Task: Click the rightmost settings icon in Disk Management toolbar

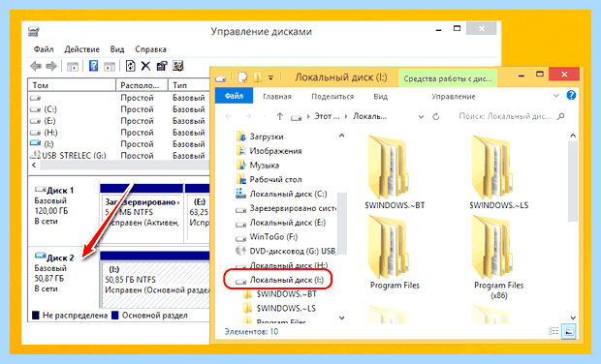Action: [177, 66]
